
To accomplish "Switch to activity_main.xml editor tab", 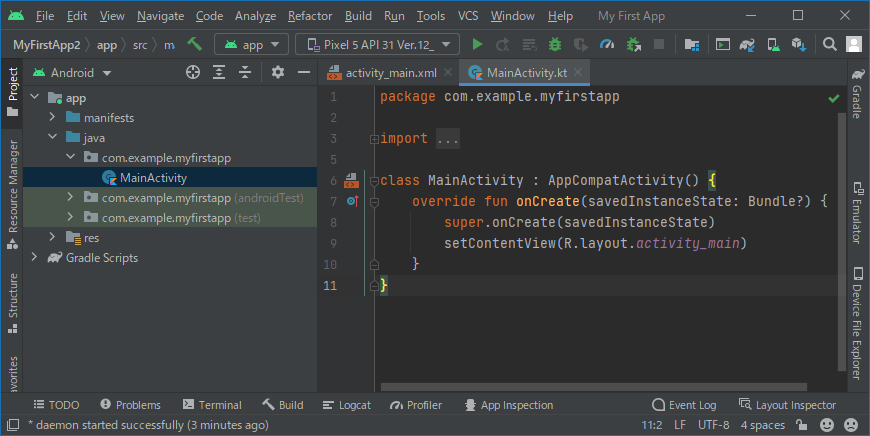I will tap(390, 73).
